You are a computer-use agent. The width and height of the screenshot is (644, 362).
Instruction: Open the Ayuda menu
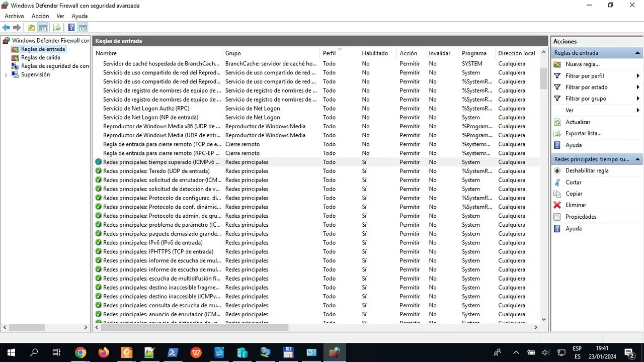click(79, 16)
